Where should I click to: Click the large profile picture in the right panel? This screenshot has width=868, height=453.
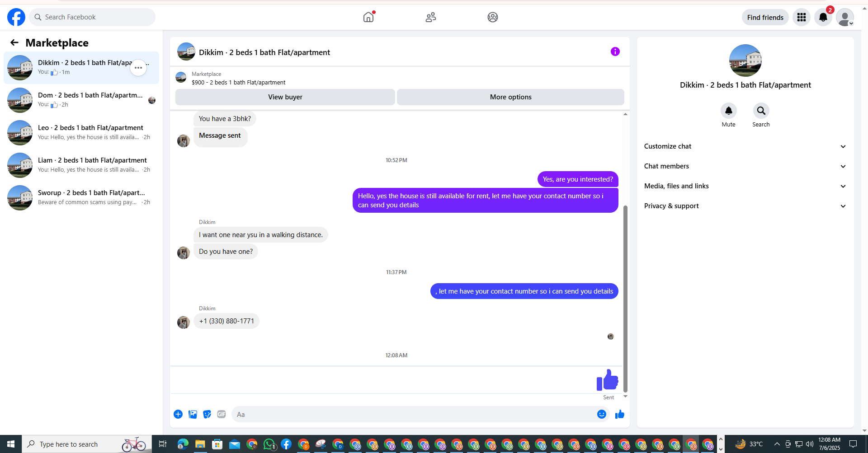click(x=745, y=61)
